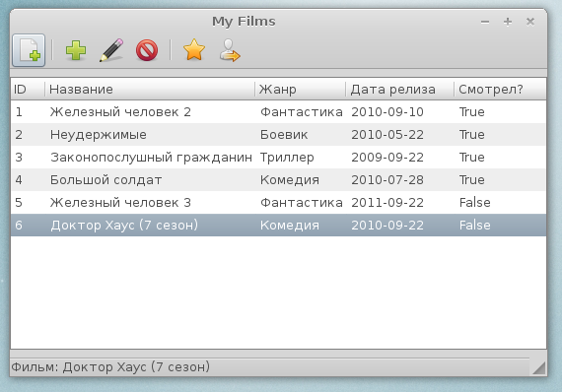Screen dimensions: 562x392
Task: Select the Большой солдат row
Action: [278, 179]
